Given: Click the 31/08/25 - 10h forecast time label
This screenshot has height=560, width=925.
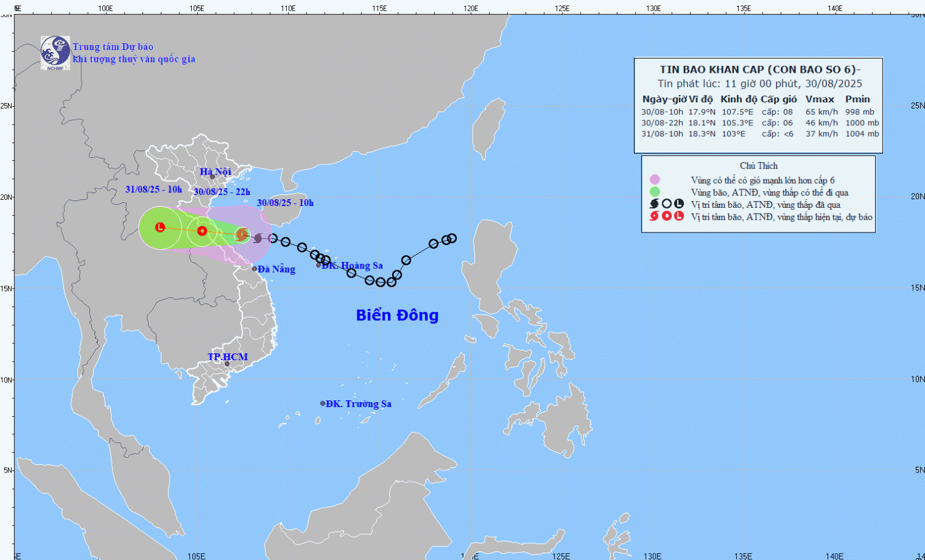Looking at the screenshot, I should (x=154, y=189).
